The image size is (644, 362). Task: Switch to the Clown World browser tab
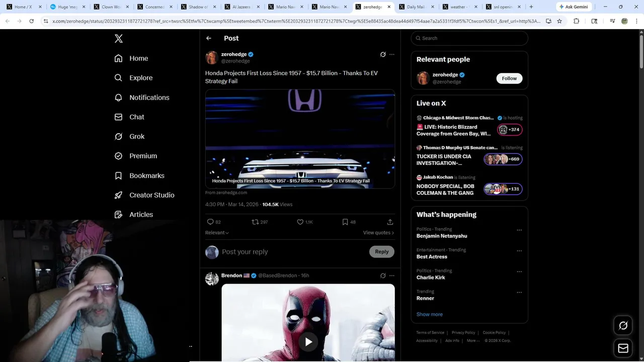[x=110, y=7]
